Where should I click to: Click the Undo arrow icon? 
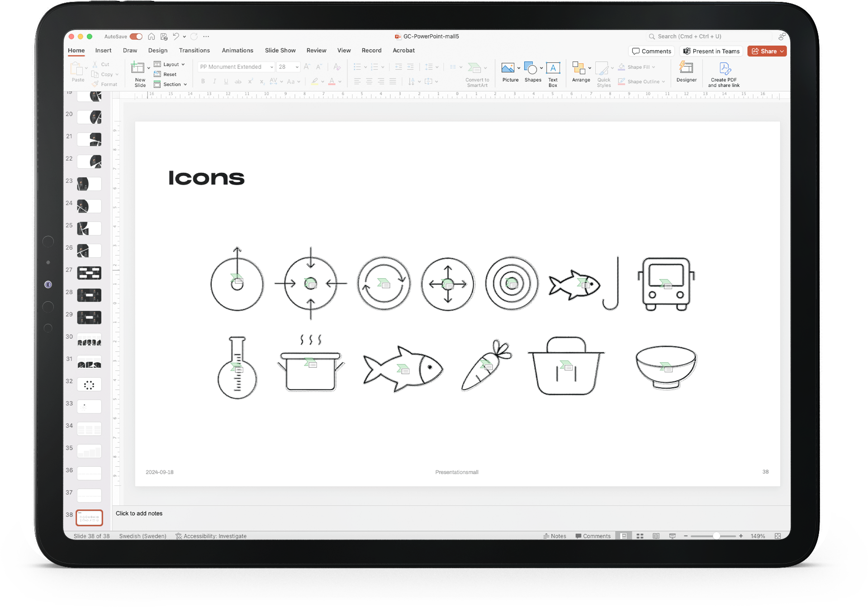pos(176,36)
